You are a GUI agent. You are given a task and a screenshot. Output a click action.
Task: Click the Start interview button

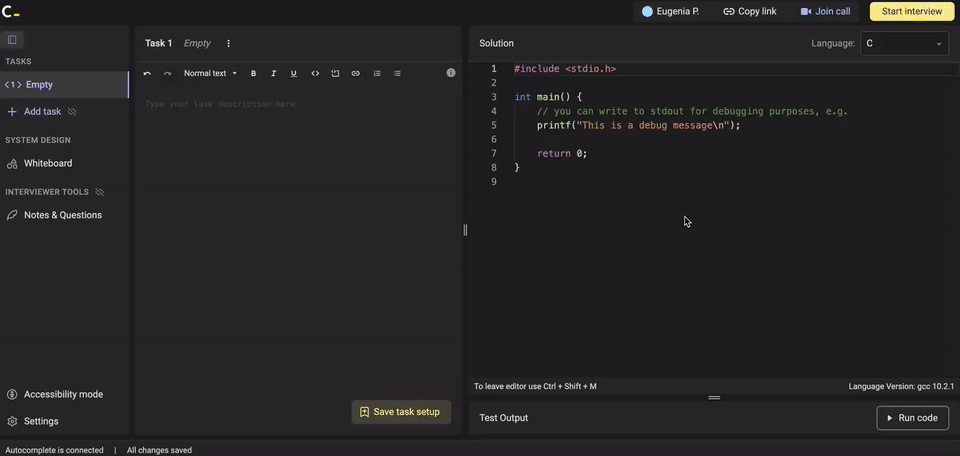(x=911, y=11)
